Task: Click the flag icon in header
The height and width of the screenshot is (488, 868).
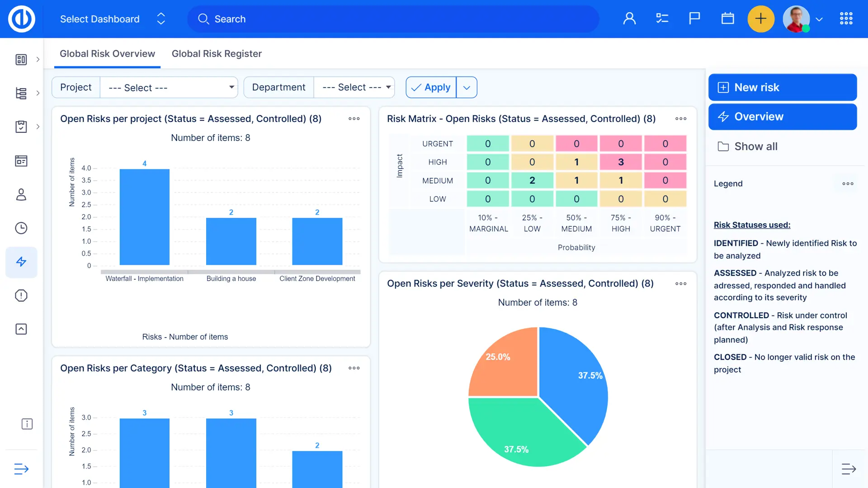Action: 694,19
